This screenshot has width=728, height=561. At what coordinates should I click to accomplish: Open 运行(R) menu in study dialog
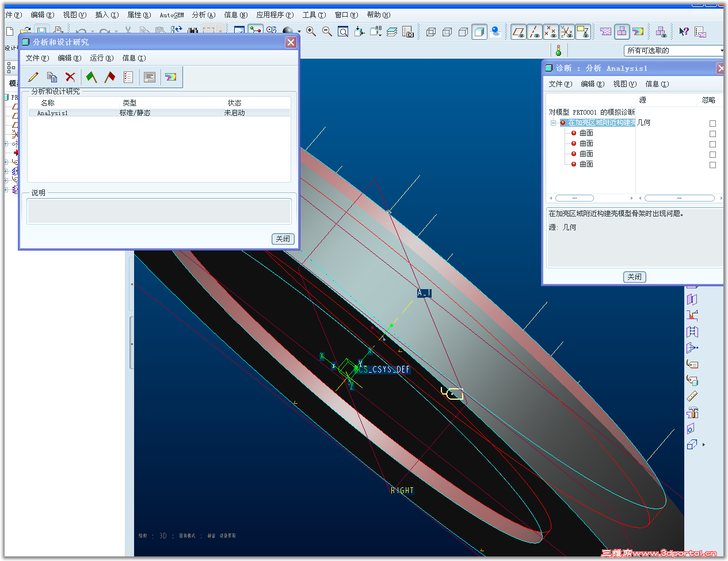click(102, 58)
